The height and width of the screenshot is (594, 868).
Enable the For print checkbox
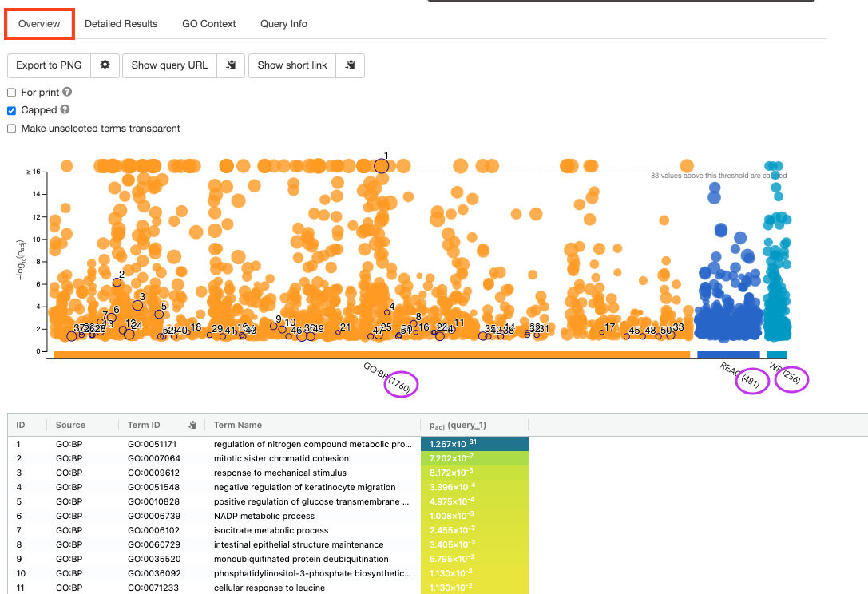[x=12, y=93]
